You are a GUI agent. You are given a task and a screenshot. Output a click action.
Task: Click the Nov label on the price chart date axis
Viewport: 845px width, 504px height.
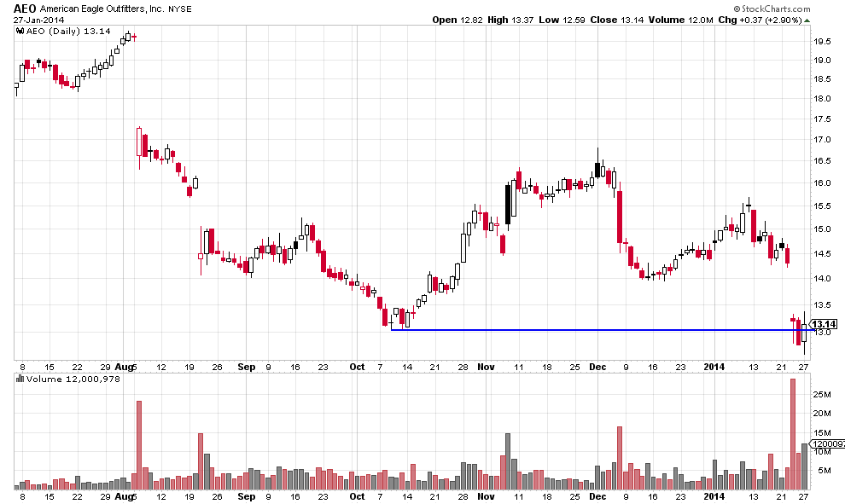(x=486, y=367)
